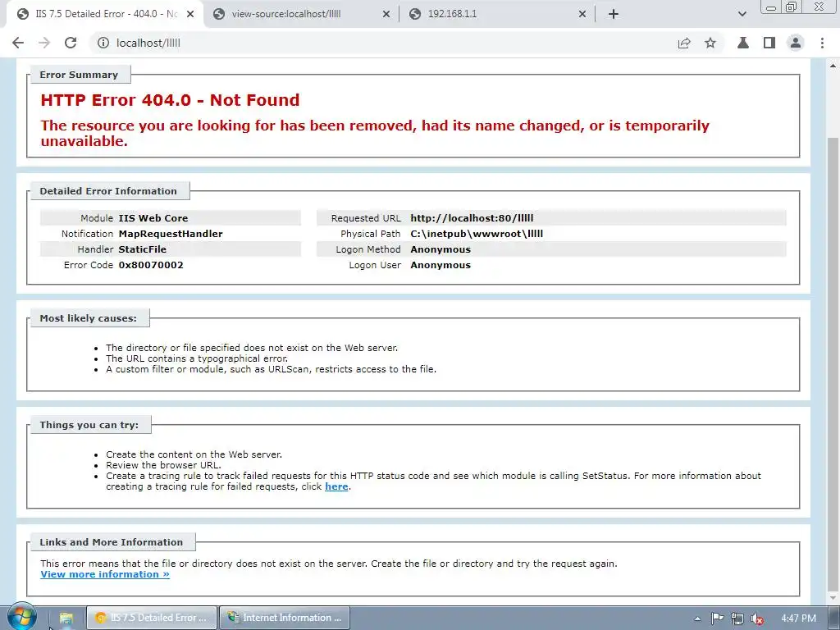840x630 pixels.
Task: Go back to the previous page
Action: click(18, 43)
